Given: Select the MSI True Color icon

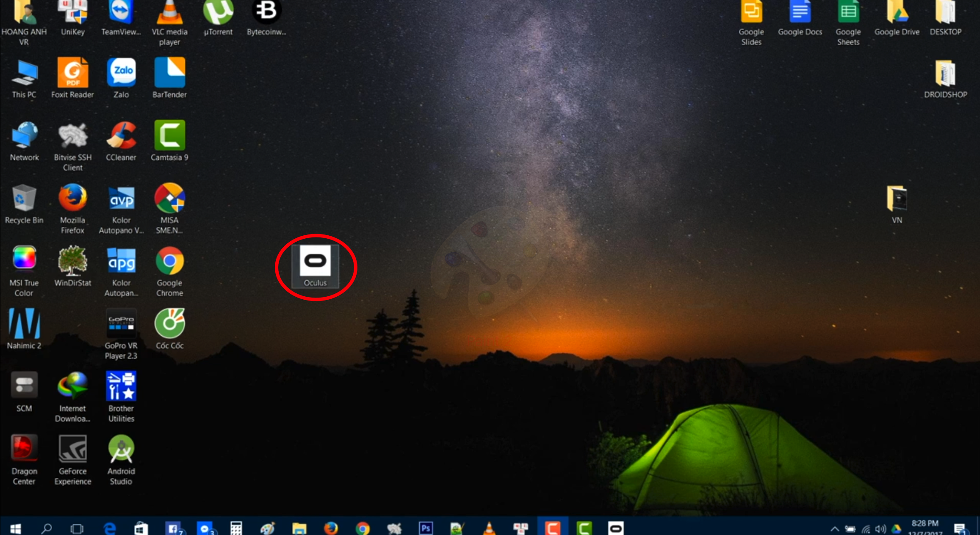Looking at the screenshot, I should coord(24,272).
